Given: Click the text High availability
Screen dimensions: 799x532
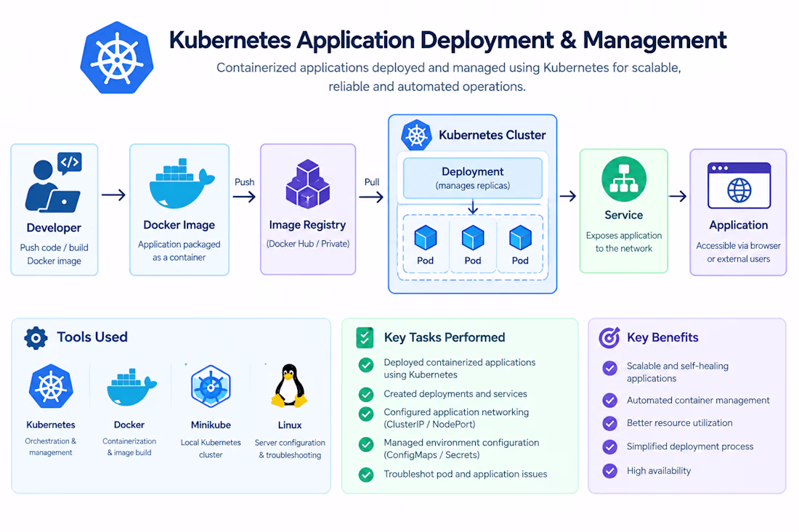Looking at the screenshot, I should [x=659, y=471].
